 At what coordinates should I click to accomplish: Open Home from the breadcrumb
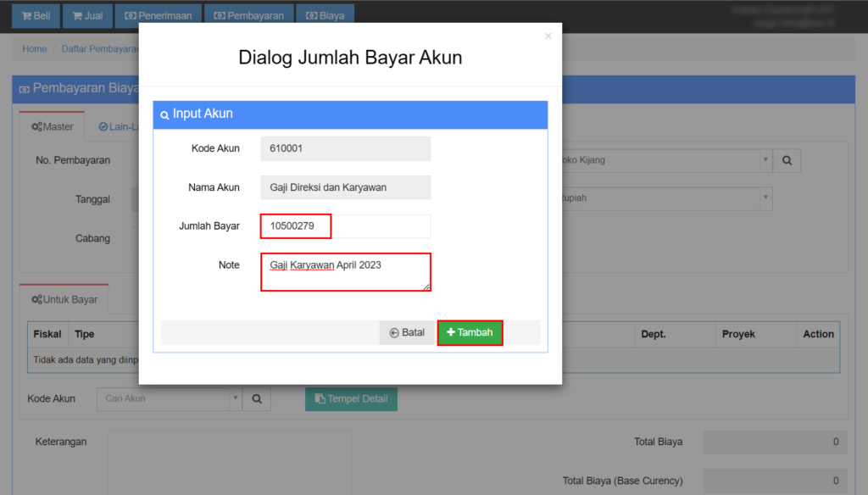point(34,48)
